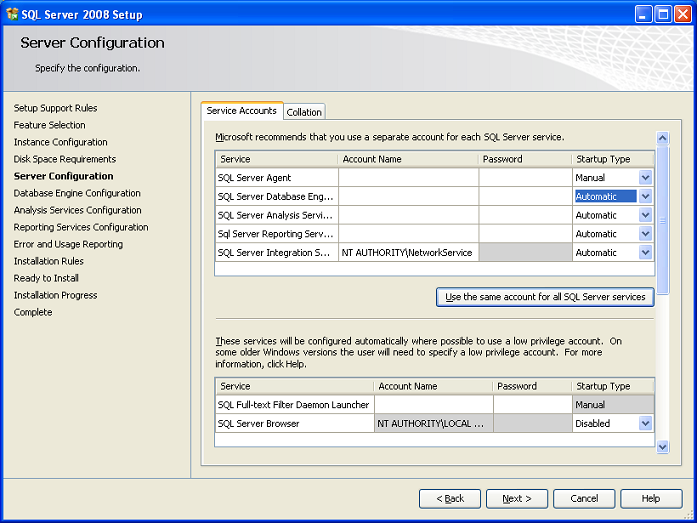The image size is (697, 523).
Task: Click Account Name field for SQL Server Database Engine
Action: pos(409,196)
